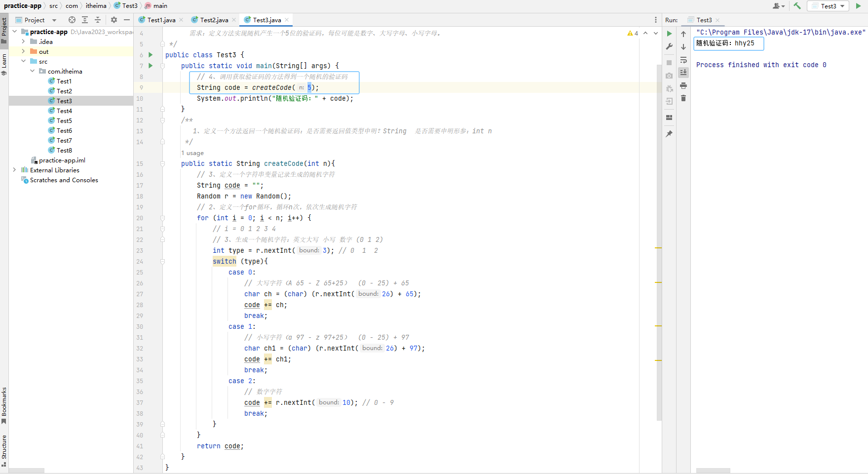Viewport: 868px width, 474px height.
Task: Open the user account icon menu
Action: [778, 6]
